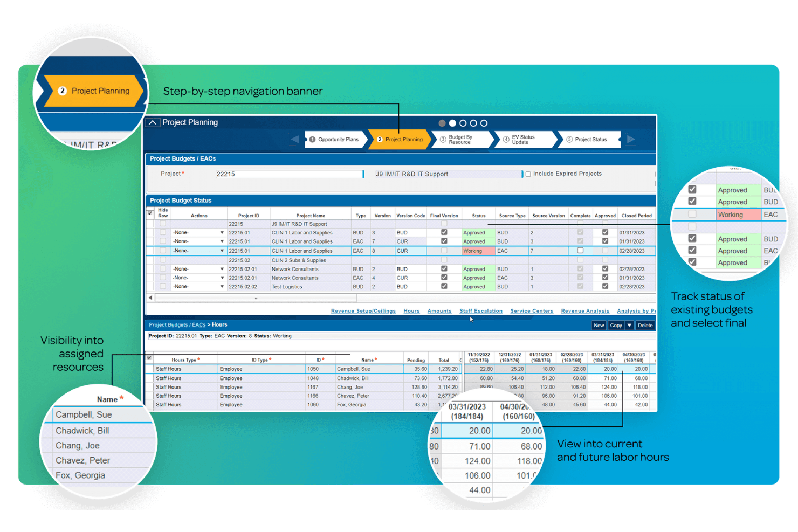
Task: Enable Include Expired Projects checkbox
Action: point(528,174)
